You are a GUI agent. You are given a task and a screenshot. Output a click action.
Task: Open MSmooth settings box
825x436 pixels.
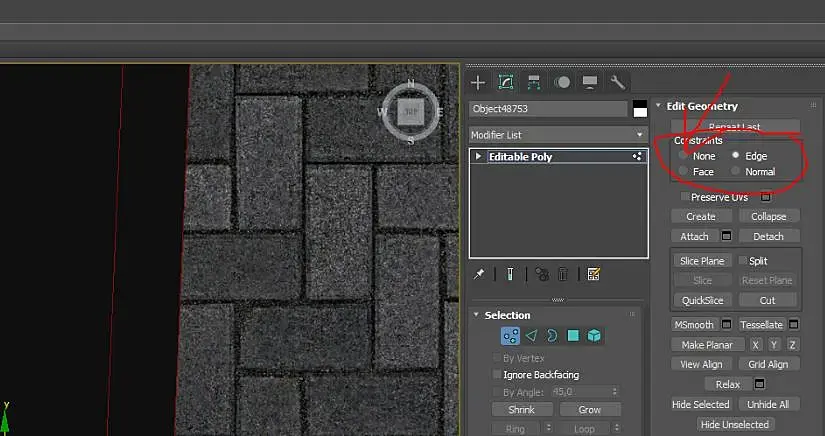point(727,325)
